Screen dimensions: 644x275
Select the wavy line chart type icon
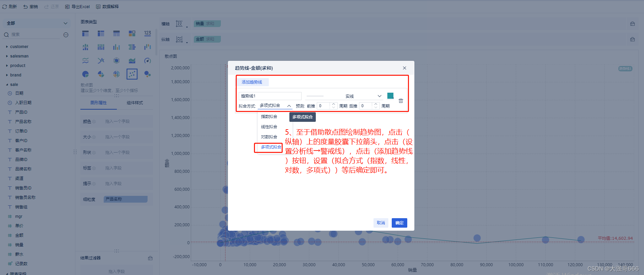tap(85, 61)
